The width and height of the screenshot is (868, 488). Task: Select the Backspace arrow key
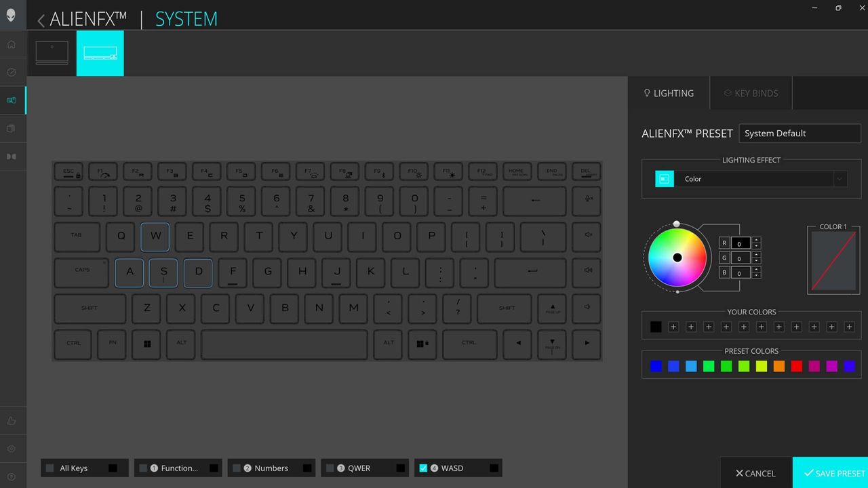click(535, 201)
